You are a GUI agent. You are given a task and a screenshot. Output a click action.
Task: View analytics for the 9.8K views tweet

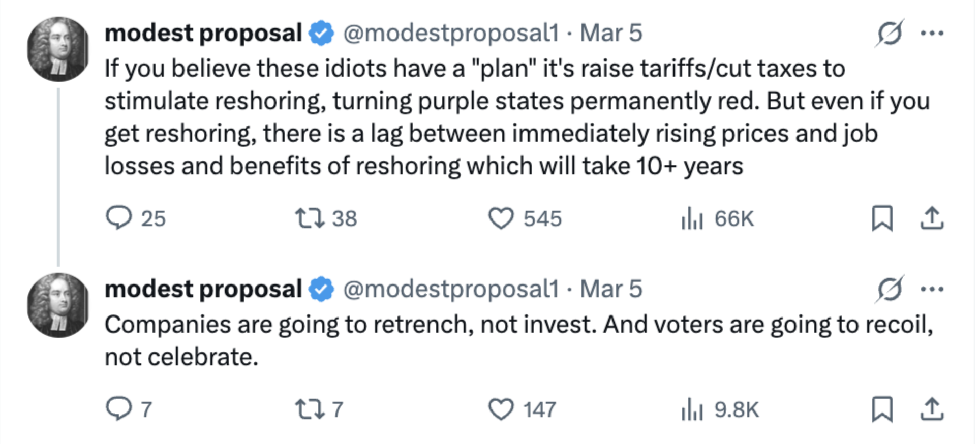click(x=692, y=409)
